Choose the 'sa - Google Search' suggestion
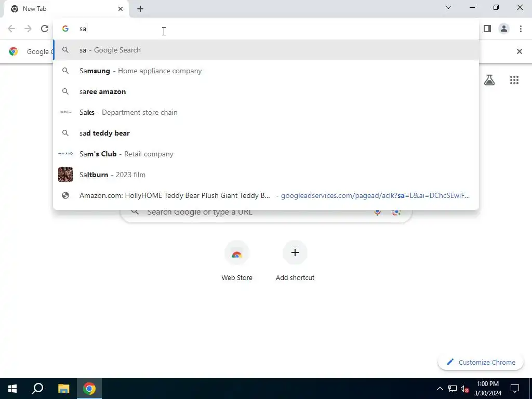Image resolution: width=532 pixels, height=399 pixels. pyautogui.click(x=266, y=50)
